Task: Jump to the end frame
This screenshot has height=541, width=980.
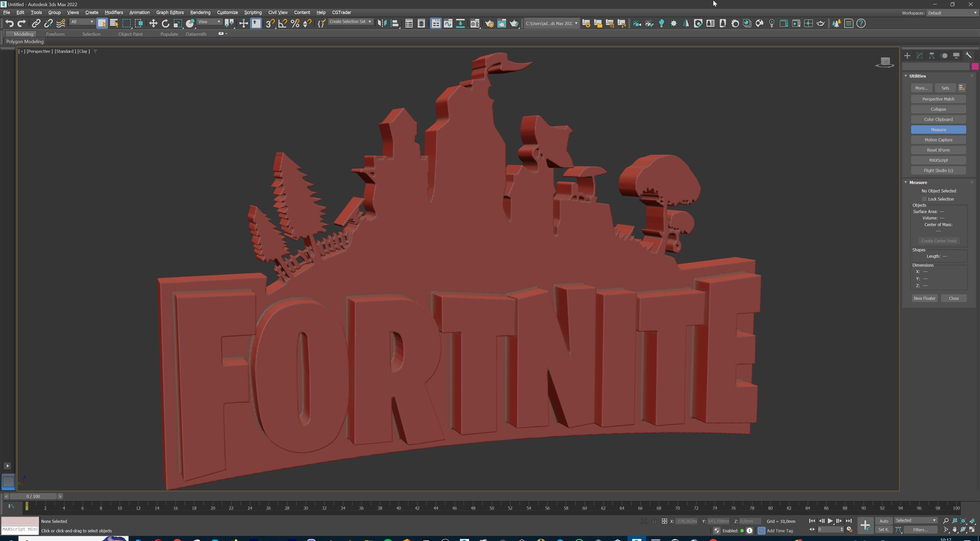Action: pyautogui.click(x=848, y=521)
